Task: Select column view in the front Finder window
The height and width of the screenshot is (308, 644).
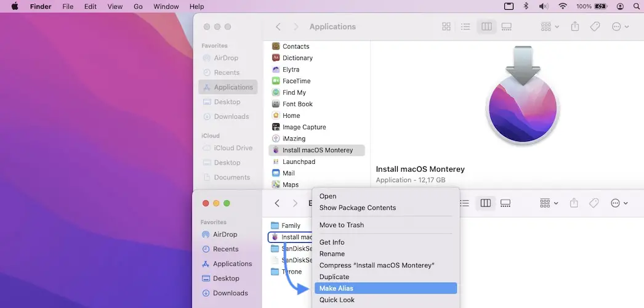Action: coord(486,203)
